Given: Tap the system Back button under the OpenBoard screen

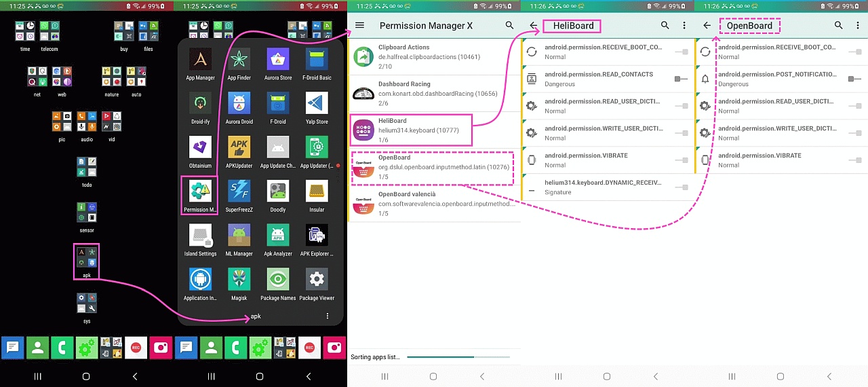Looking at the screenshot, I should (829, 376).
